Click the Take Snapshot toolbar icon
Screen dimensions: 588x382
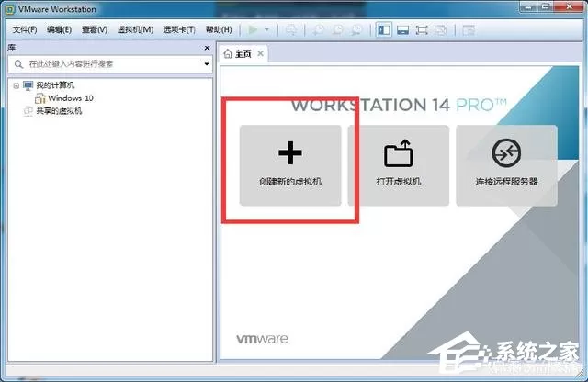click(x=319, y=30)
